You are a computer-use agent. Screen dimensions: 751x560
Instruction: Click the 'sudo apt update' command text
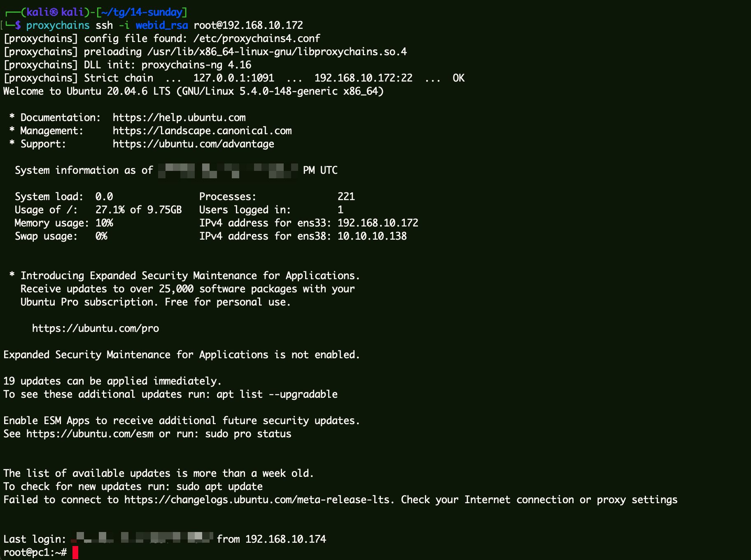coord(219,487)
